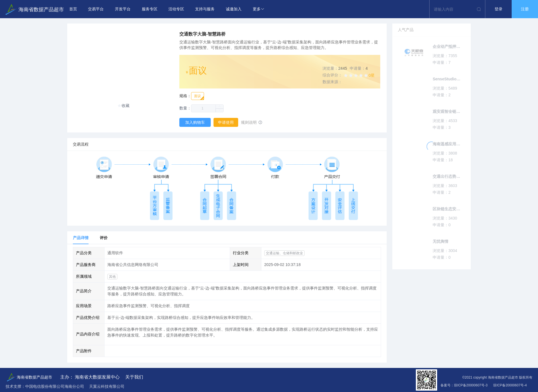Click the first rating star

click(x=346, y=75)
